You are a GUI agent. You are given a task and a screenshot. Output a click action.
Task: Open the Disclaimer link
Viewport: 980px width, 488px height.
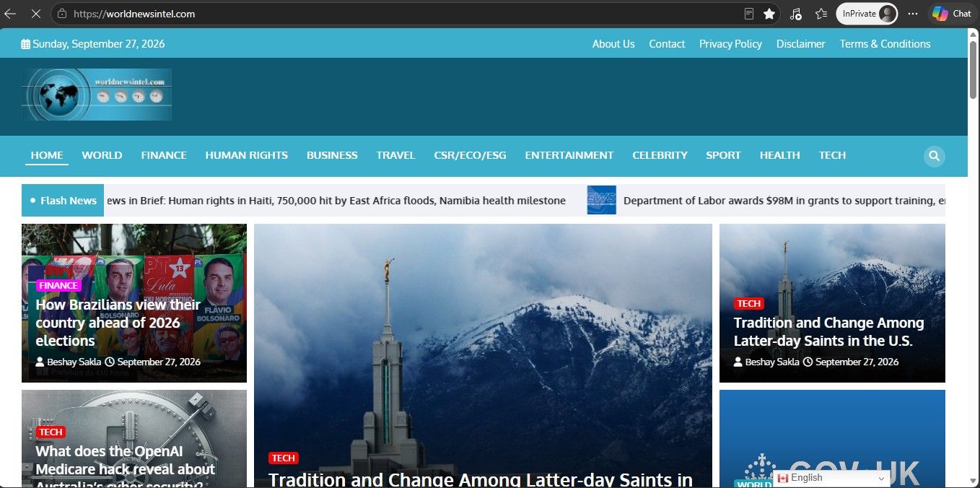(x=800, y=44)
